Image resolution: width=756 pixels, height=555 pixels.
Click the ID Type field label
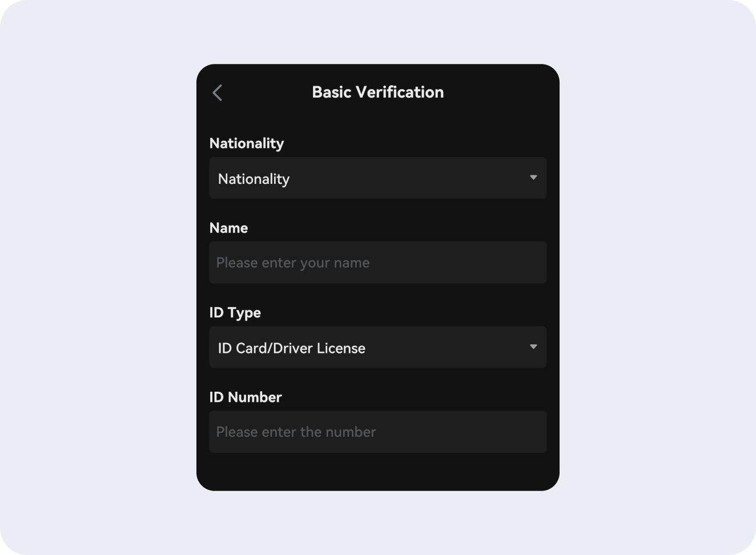pos(235,313)
